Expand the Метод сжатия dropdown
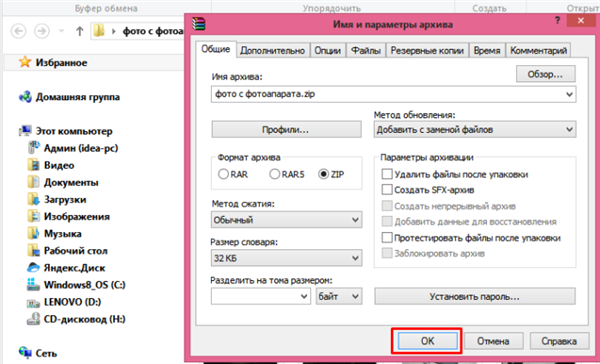Image resolution: width=600 pixels, height=364 pixels. 286,220
